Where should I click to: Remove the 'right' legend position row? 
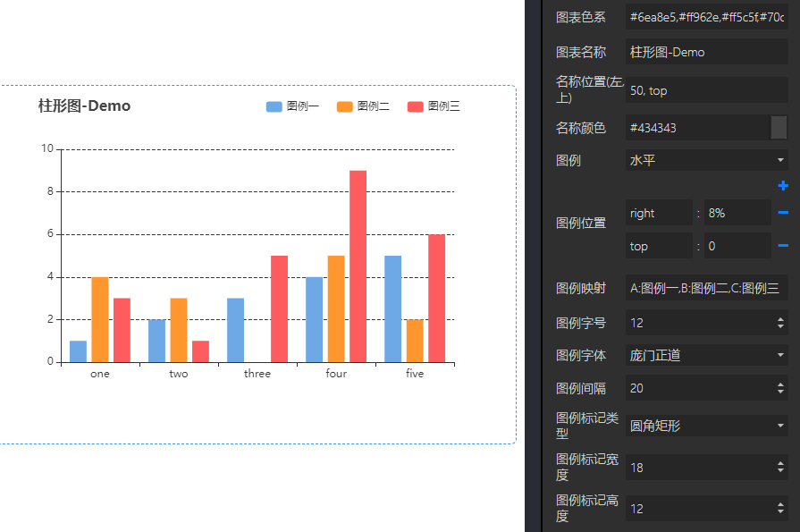click(783, 213)
